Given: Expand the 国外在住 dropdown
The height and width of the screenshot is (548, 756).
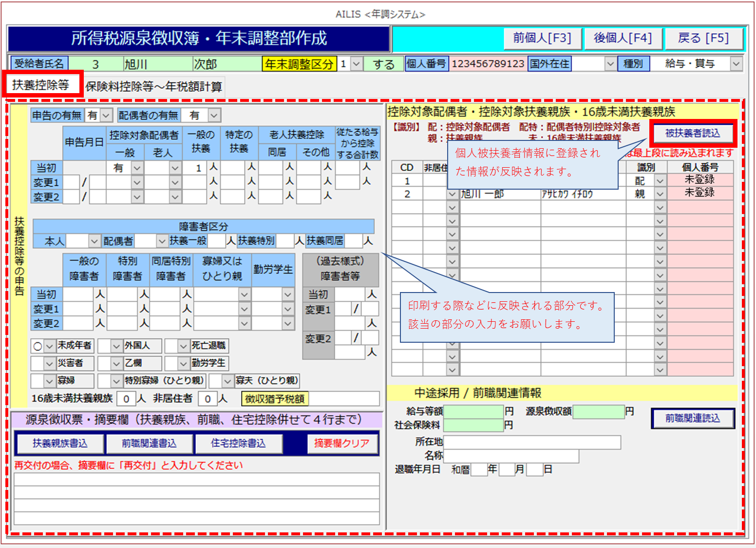Looking at the screenshot, I should point(610,64).
